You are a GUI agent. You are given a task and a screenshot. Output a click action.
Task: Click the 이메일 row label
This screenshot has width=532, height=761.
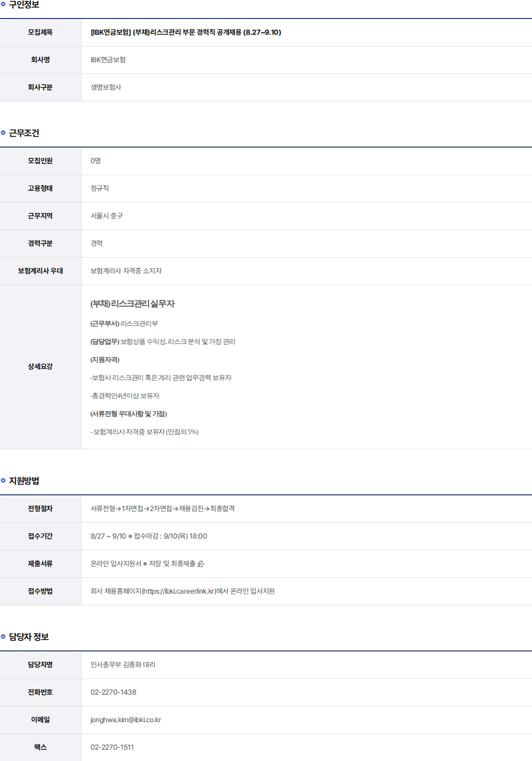click(40, 720)
